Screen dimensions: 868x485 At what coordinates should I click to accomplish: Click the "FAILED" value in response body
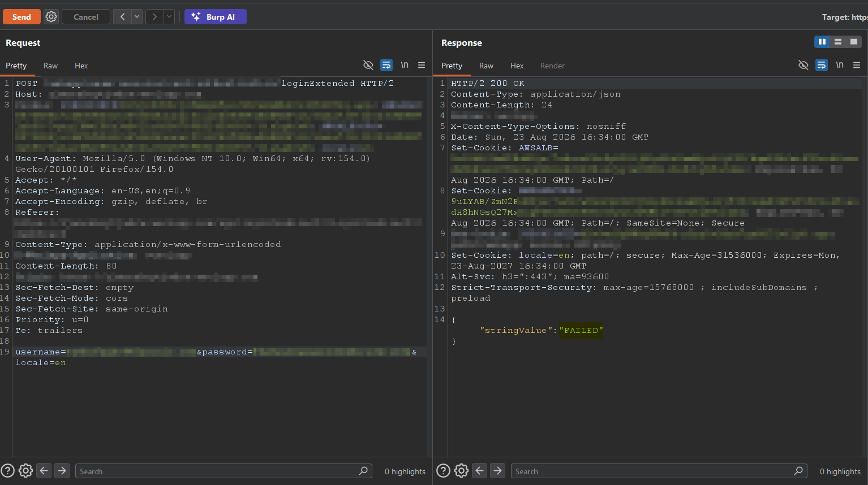[x=581, y=331]
